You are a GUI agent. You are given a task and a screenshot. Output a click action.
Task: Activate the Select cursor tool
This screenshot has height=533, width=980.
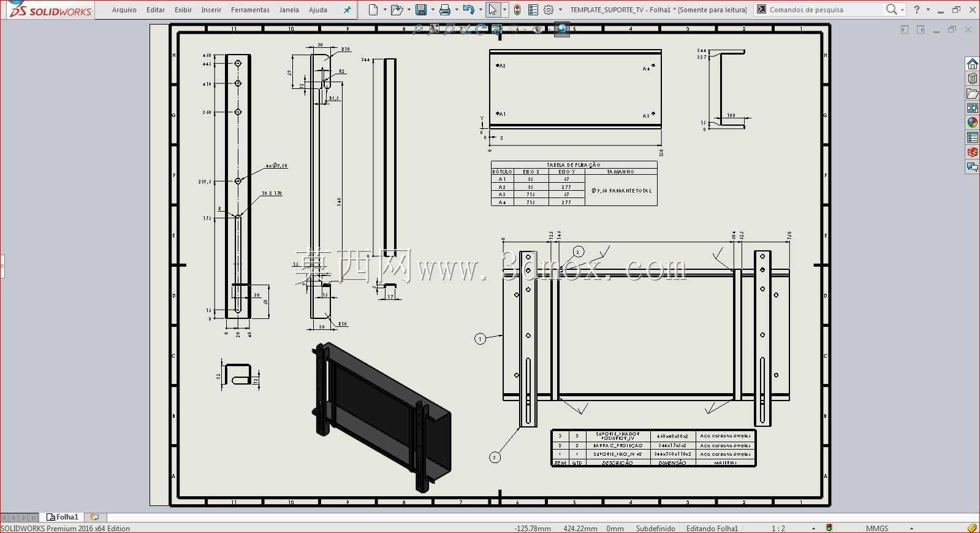point(492,10)
